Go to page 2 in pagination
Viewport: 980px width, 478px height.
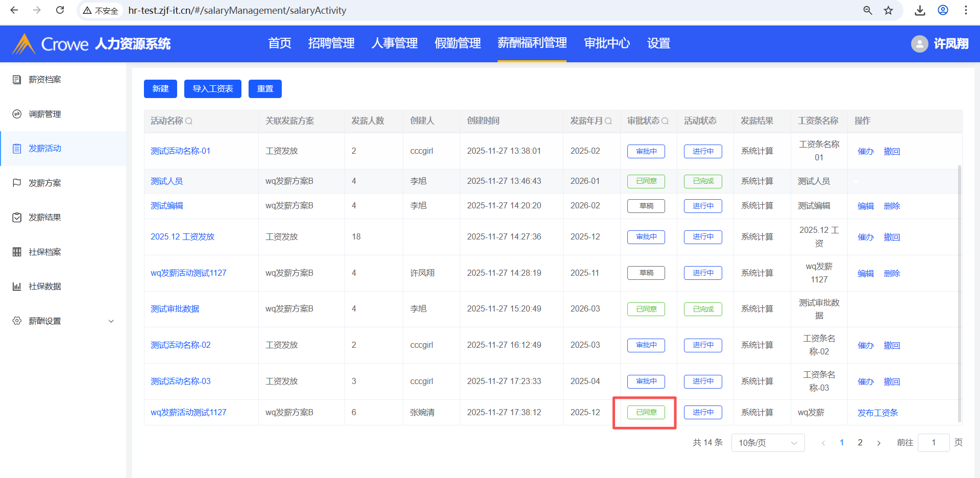[860, 443]
